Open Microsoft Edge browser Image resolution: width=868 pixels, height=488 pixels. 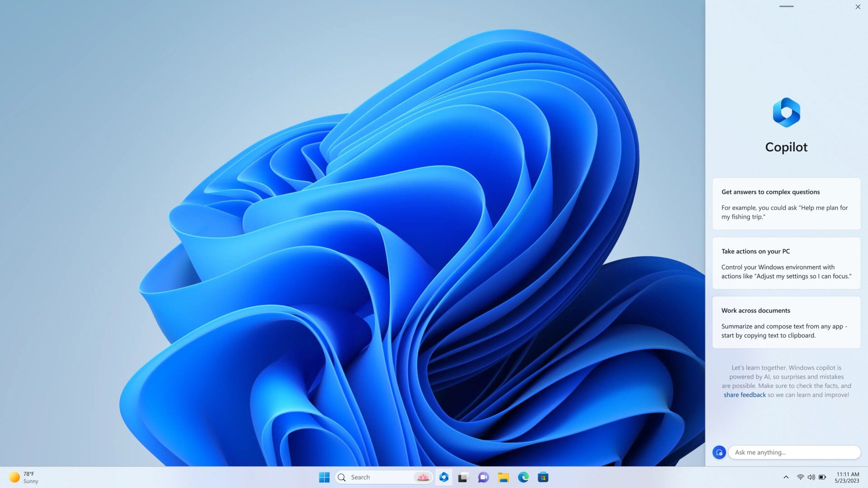(523, 477)
